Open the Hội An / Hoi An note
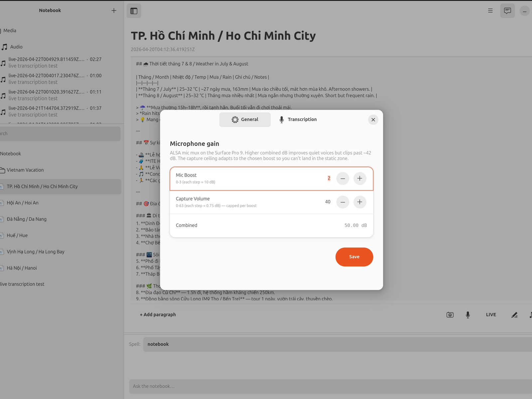532x399 pixels. tap(23, 203)
